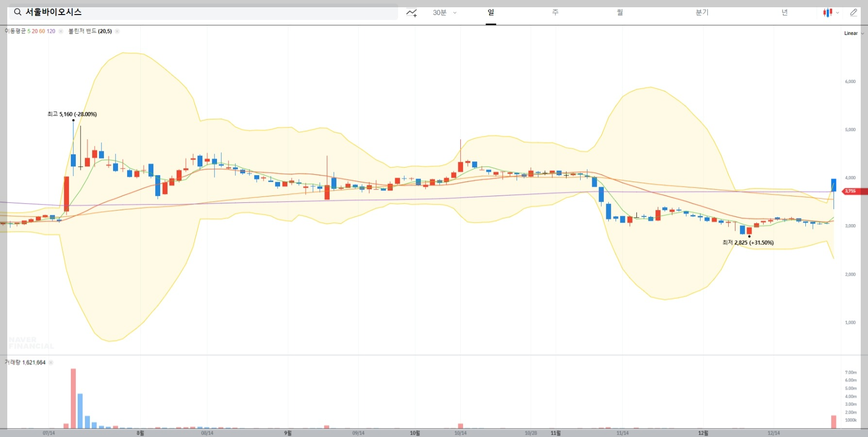Click the 최저 2,825 low price marker
Viewport: 868px width, 437px height.
pos(748,243)
